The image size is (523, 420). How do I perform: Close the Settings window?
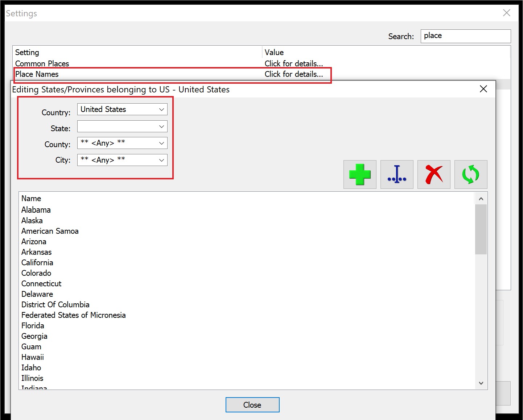[507, 13]
